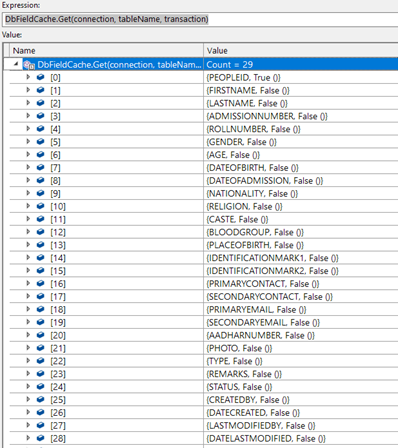The image size is (398, 448).
Task: Click the object icon for item [23]
Action: pyautogui.click(x=40, y=374)
